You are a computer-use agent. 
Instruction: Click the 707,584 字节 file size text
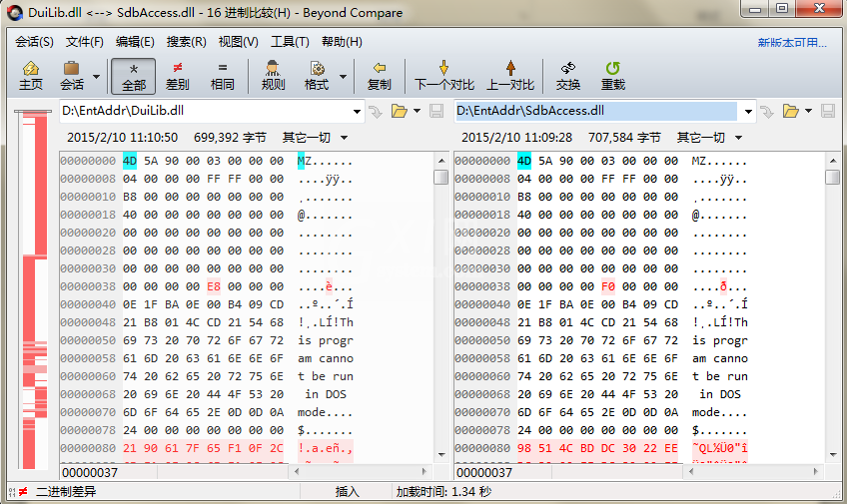(x=624, y=138)
